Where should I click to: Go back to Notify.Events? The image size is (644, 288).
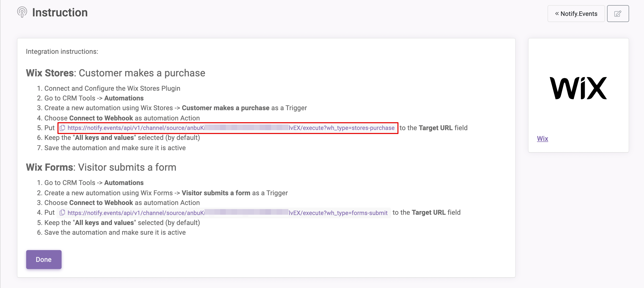coord(576,14)
